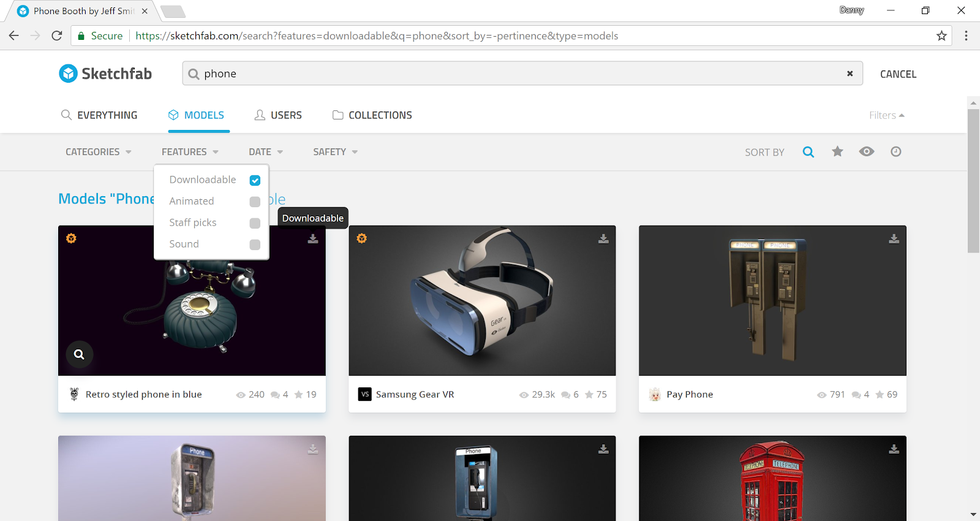This screenshot has width=980, height=521.
Task: Sort results by views eye icon
Action: tap(867, 151)
